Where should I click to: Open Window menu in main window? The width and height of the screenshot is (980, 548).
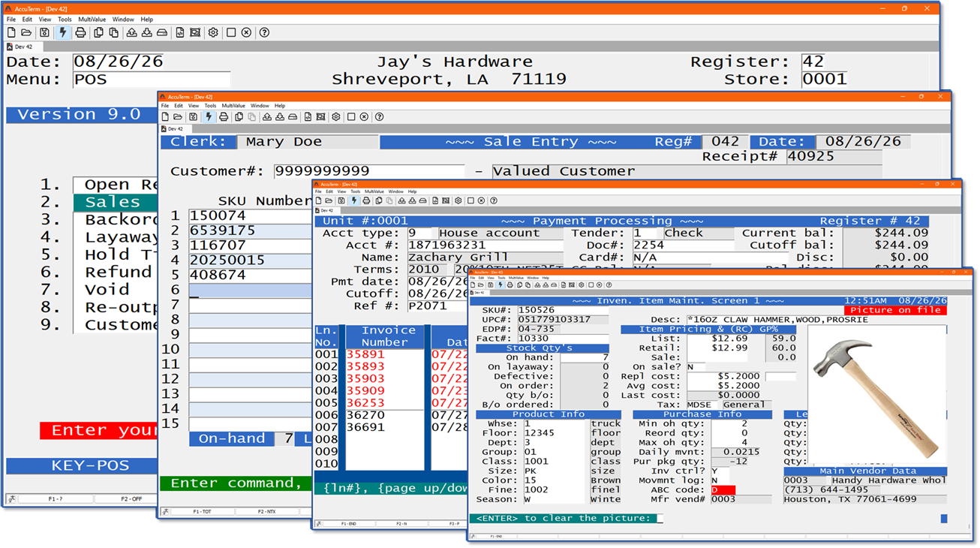click(x=123, y=20)
